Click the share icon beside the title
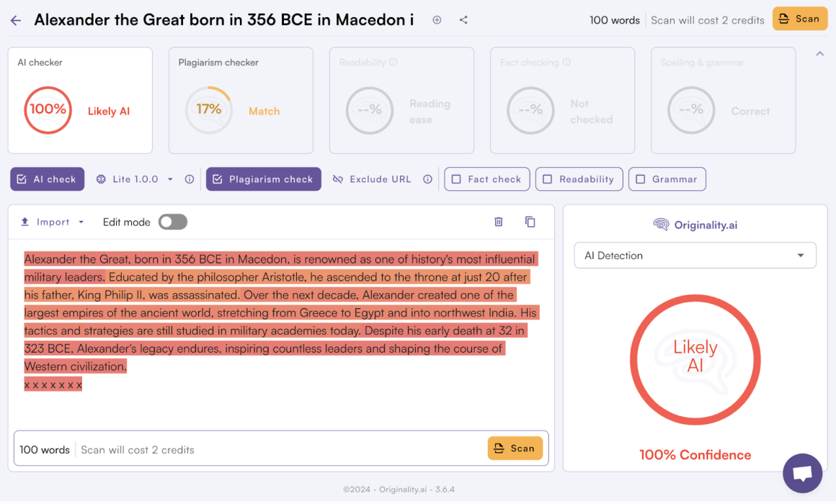Screen dimensions: 836x504 pyautogui.click(x=463, y=19)
